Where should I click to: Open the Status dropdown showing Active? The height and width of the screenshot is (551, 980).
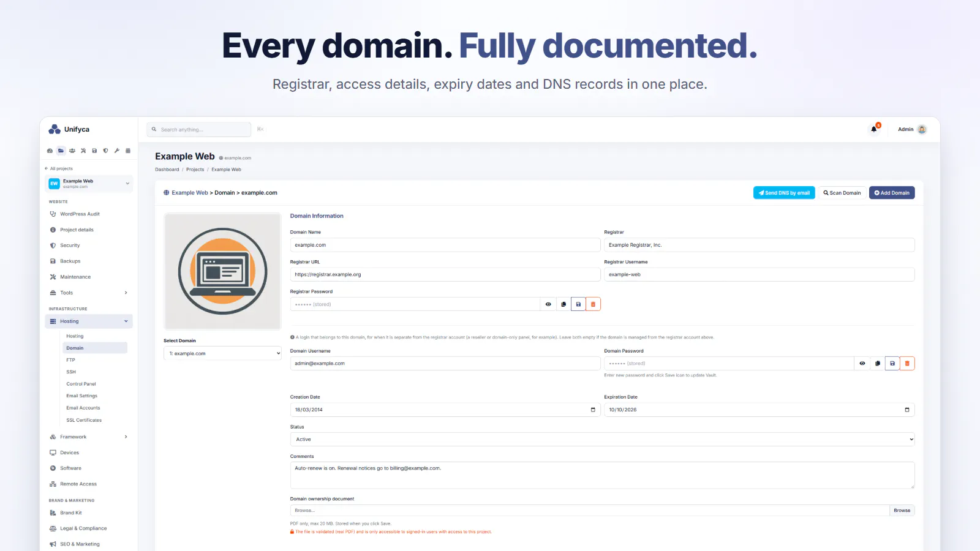pyautogui.click(x=602, y=440)
